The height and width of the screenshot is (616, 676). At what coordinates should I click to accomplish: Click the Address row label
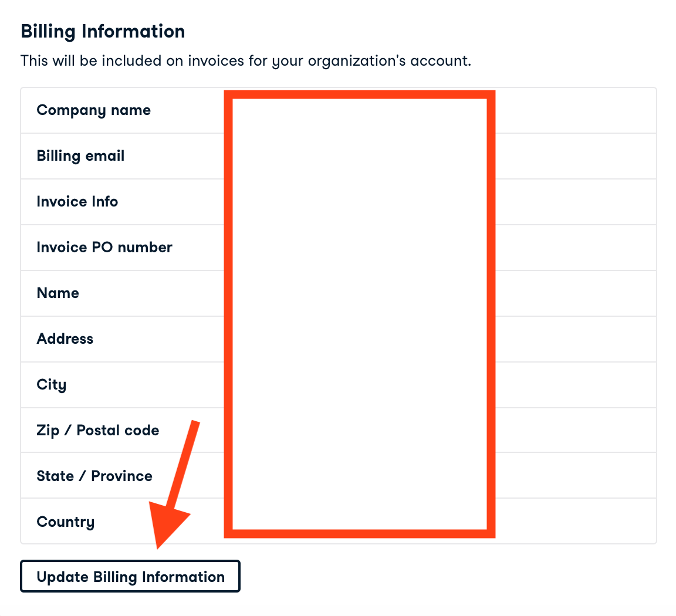65,339
